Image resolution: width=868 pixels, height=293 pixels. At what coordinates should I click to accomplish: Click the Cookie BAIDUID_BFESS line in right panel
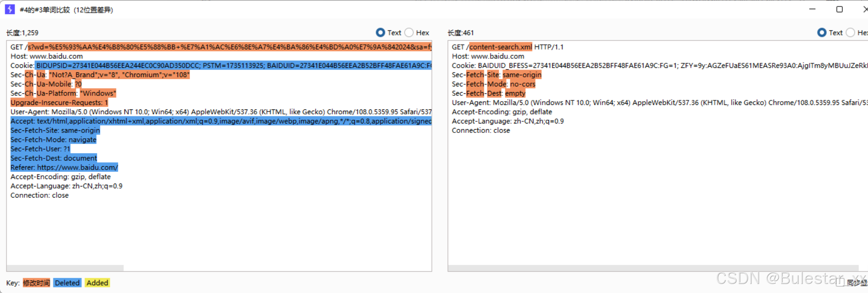tap(659, 65)
